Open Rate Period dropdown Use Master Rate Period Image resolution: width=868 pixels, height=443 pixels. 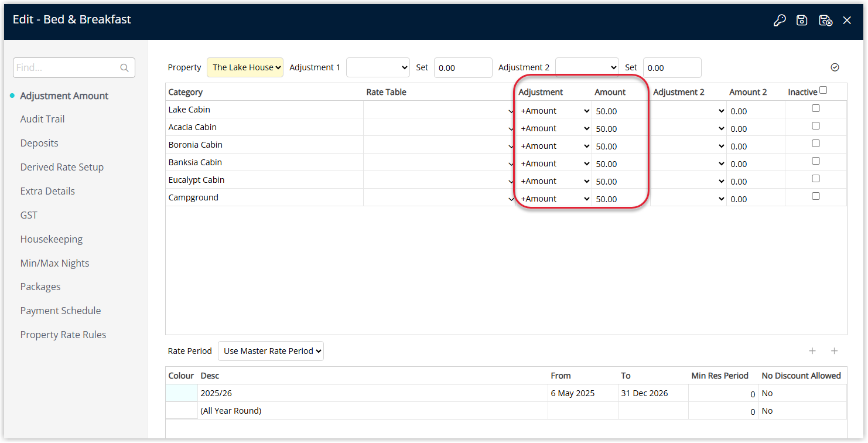[271, 351]
